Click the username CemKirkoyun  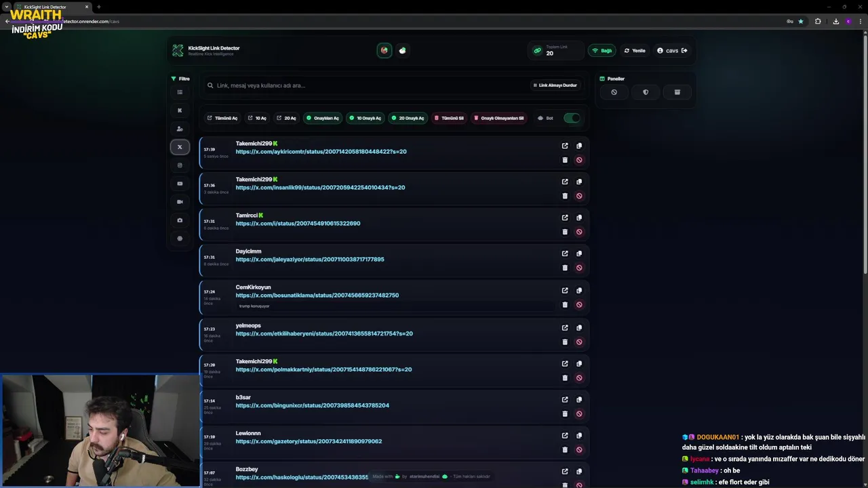coord(253,287)
